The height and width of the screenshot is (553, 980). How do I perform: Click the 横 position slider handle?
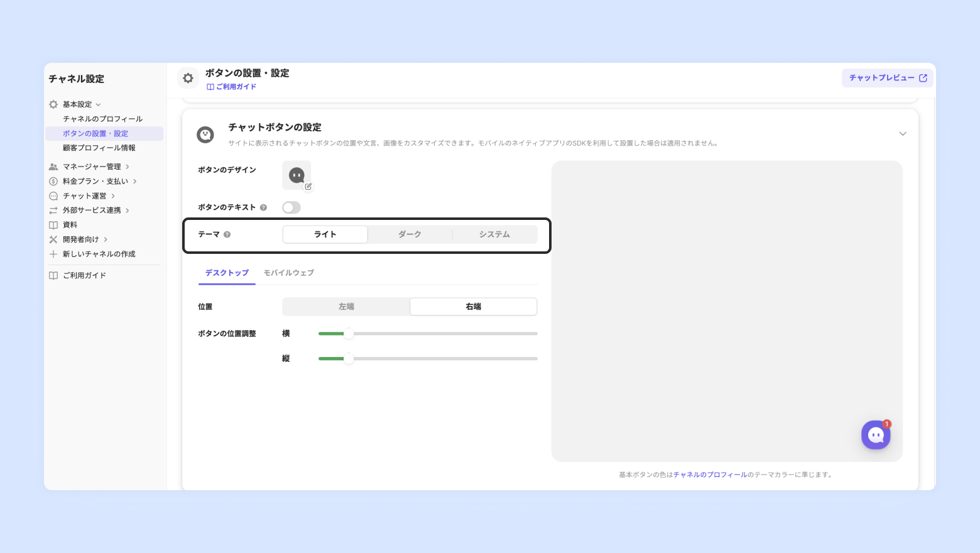(x=349, y=334)
